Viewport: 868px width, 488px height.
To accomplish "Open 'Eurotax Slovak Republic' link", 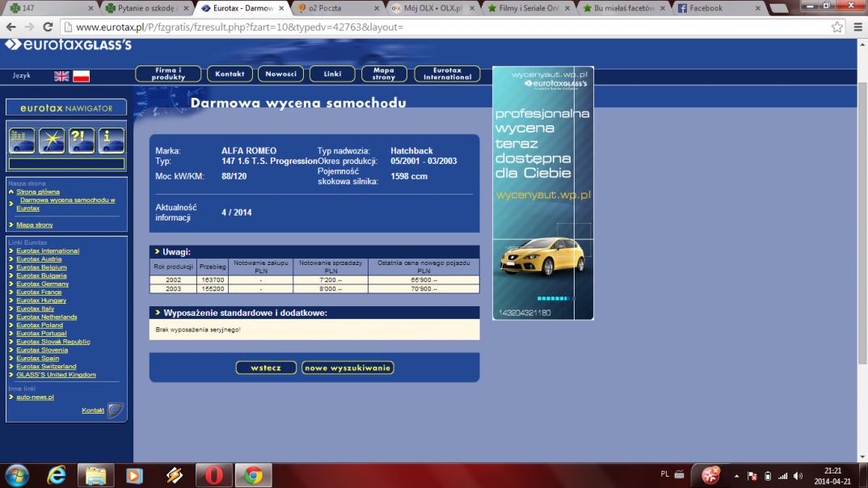I will [x=53, y=342].
